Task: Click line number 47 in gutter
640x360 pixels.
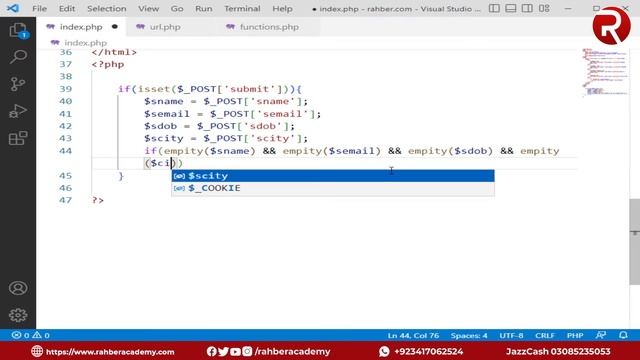Action: [x=65, y=200]
